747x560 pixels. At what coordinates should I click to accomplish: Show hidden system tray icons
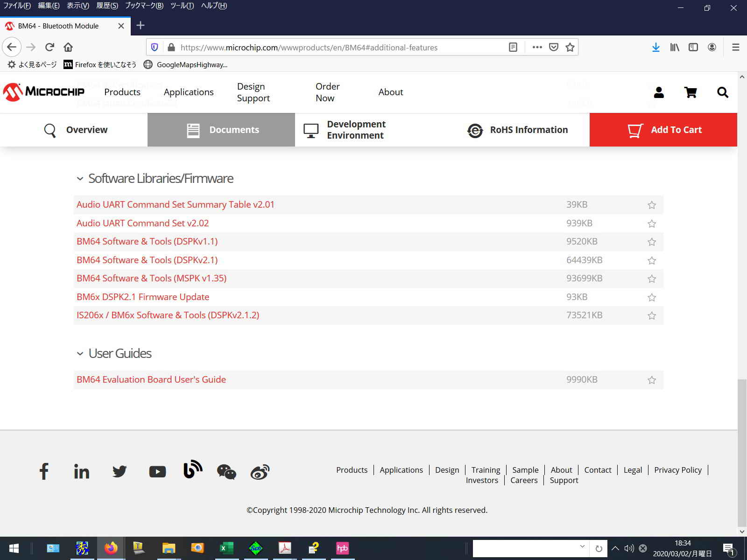[615, 548]
